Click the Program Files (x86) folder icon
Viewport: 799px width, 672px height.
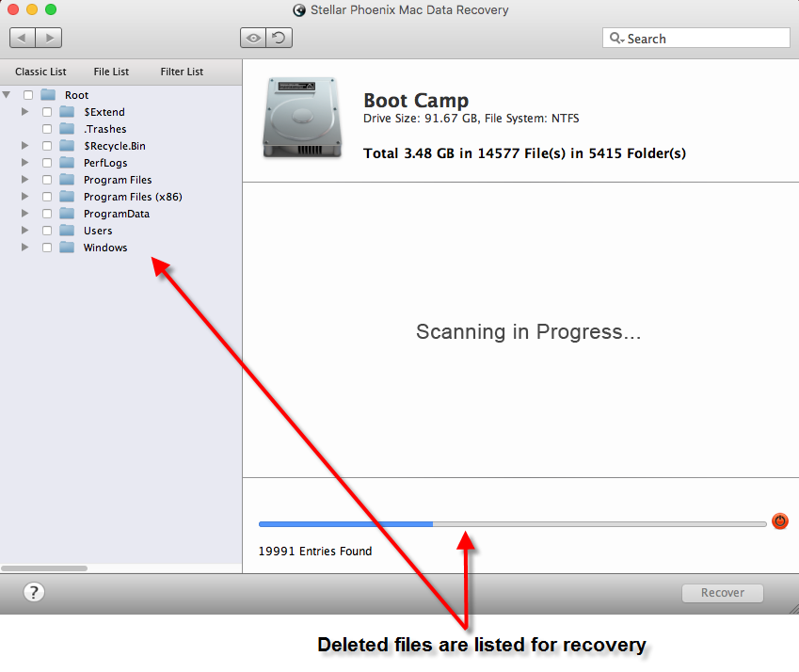pyautogui.click(x=67, y=196)
